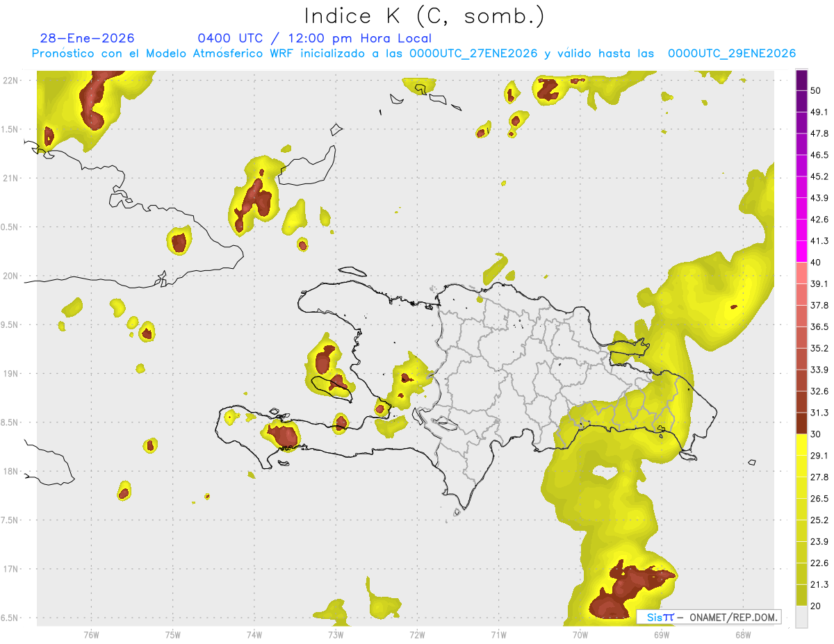Viewport: 834px width, 644px height.
Task: Click the '71W' longitude label
Action: tap(498, 635)
